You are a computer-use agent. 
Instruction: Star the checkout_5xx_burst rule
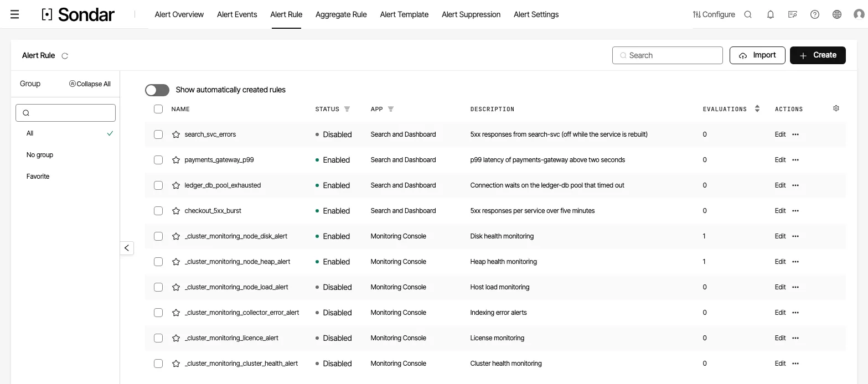(176, 211)
